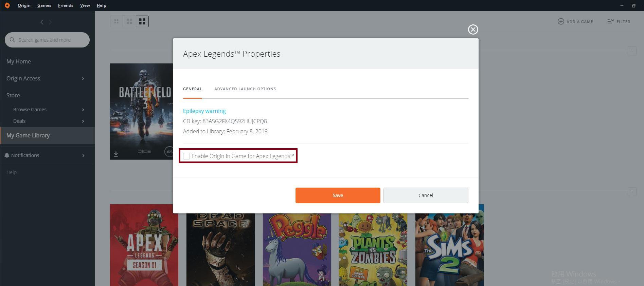Click the Add a Game plus icon
This screenshot has height=286, width=644.
(x=561, y=21)
